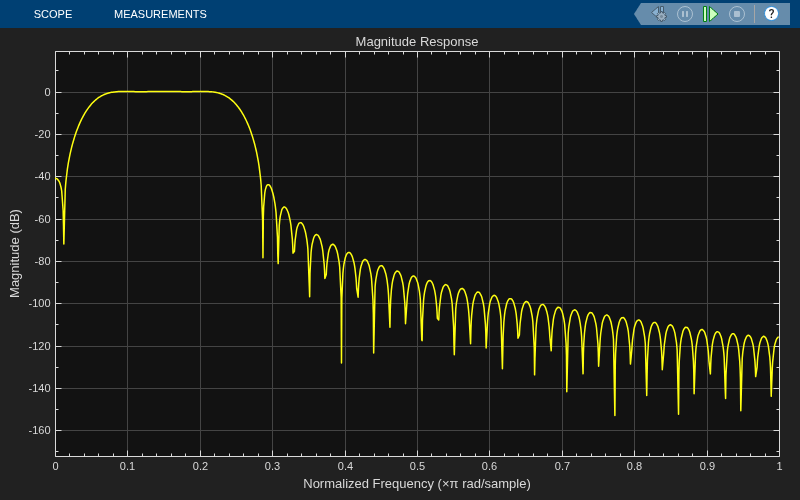The height and width of the screenshot is (500, 800).
Task: Click the first sidelobe peak near 0.3
Action: pos(268,186)
